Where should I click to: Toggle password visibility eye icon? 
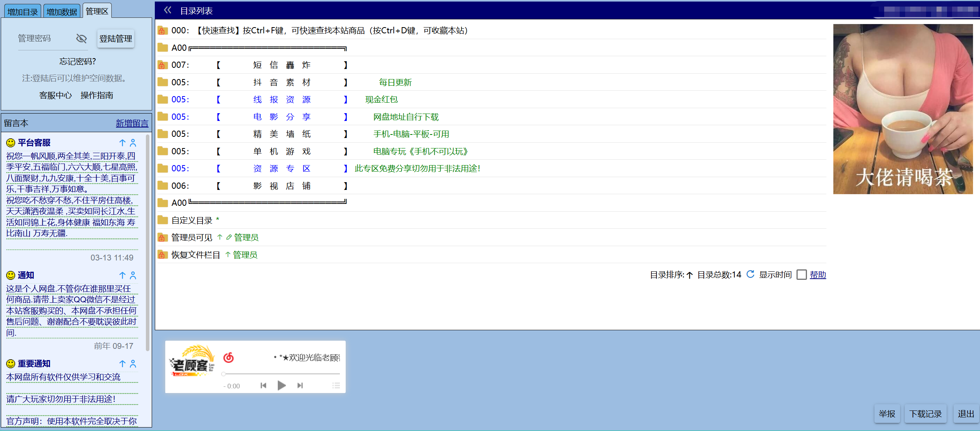[x=81, y=38]
